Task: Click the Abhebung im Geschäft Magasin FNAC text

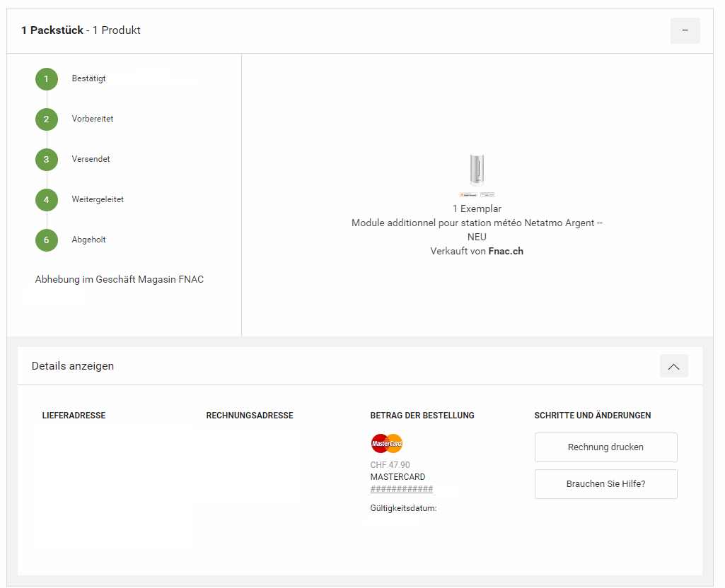Action: coord(120,279)
